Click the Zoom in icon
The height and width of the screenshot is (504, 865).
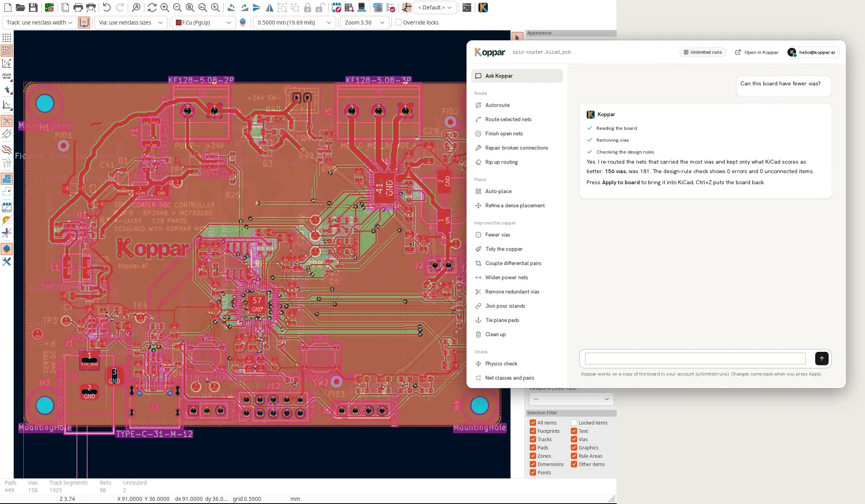coord(165,8)
